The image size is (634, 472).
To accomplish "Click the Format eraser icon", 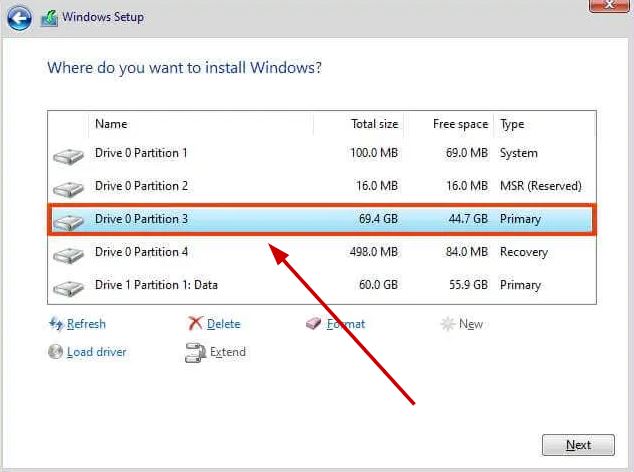I will pos(314,324).
